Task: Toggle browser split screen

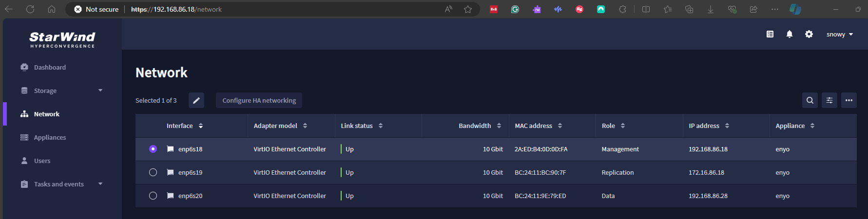Action: [646, 9]
